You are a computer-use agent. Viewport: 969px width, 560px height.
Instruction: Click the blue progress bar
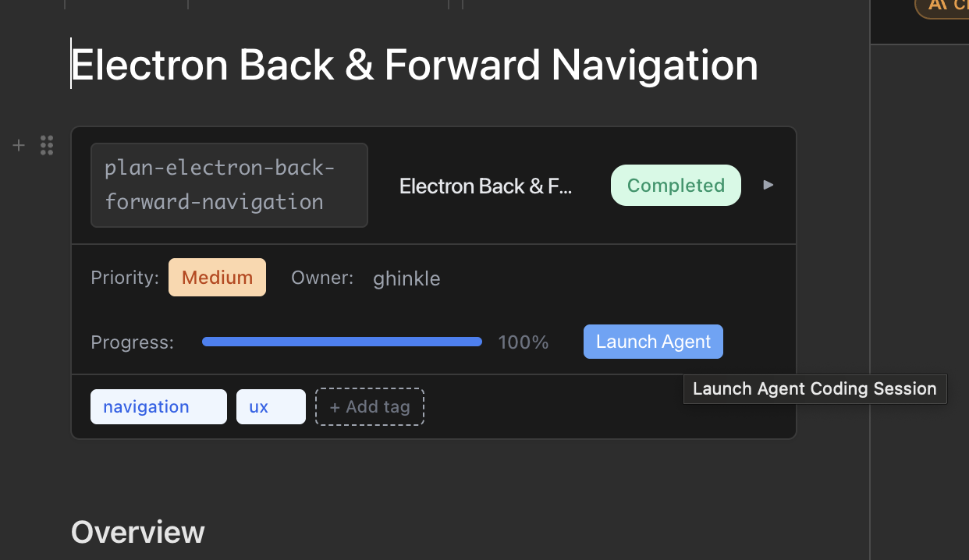coord(342,342)
